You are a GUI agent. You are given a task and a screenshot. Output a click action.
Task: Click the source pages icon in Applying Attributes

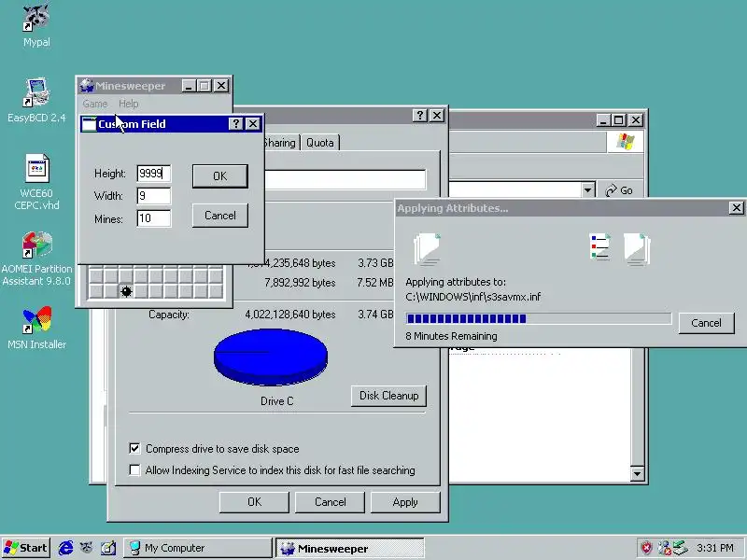click(427, 249)
